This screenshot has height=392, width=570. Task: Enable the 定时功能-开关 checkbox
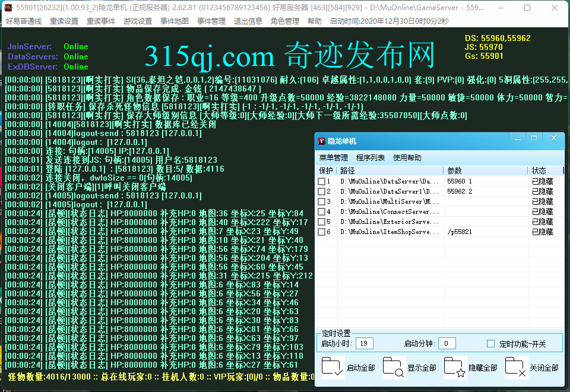tap(490, 343)
